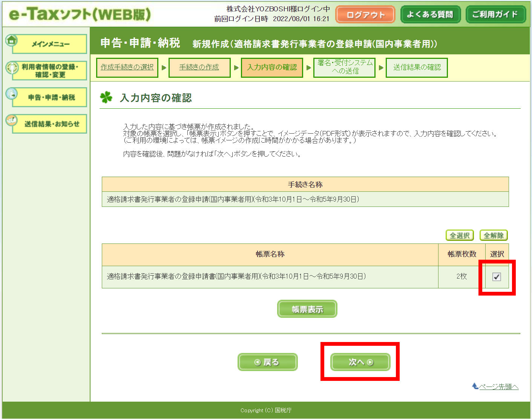The width and height of the screenshot is (532, 419).
Task: Click the document icon beside 申告・申請・納税
Action: [x=12, y=94]
